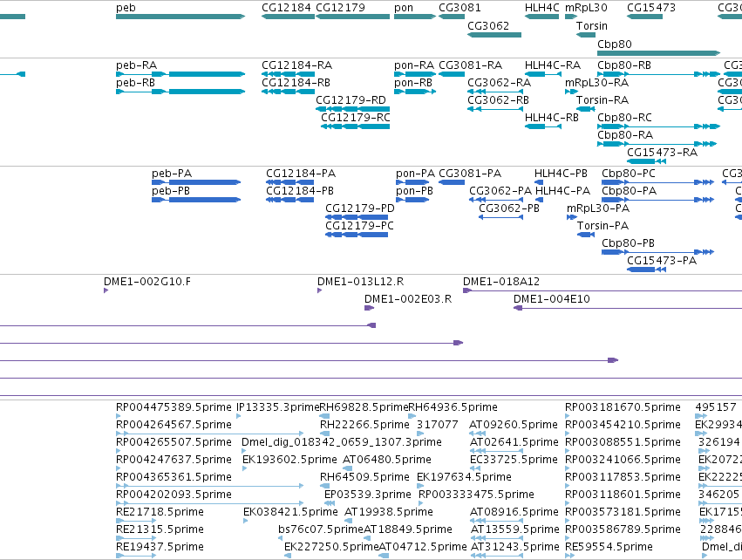Click the HLH4C-PB protein
The image size is (742, 560).
coord(539,182)
